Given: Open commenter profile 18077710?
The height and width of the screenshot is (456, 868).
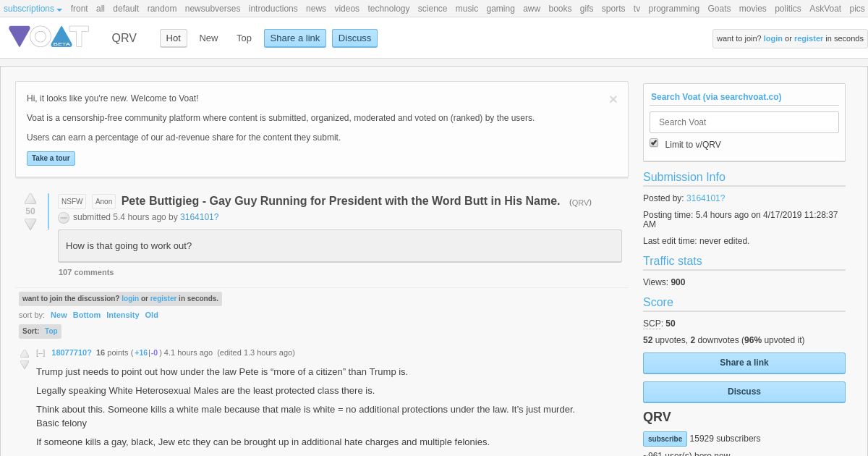Looking at the screenshot, I should 72,352.
